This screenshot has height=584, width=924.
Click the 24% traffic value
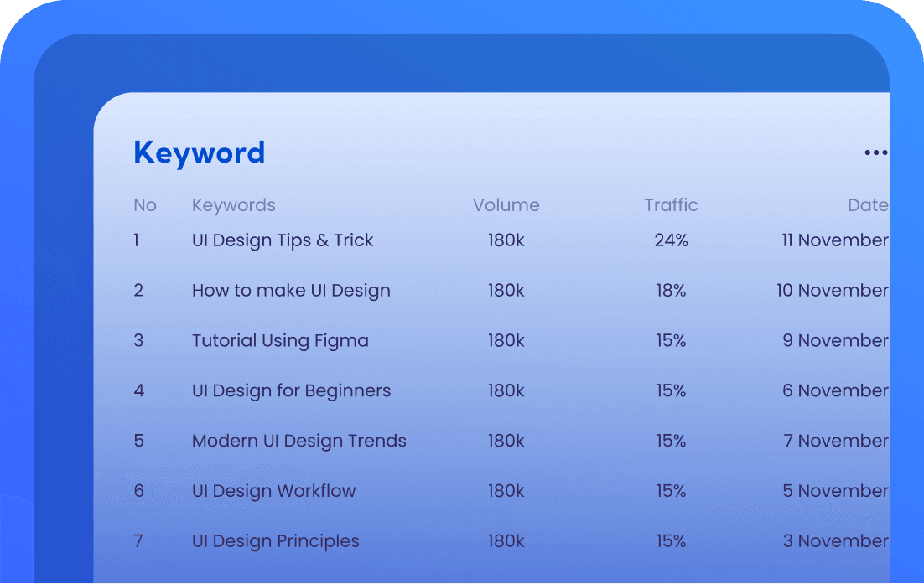pos(671,240)
